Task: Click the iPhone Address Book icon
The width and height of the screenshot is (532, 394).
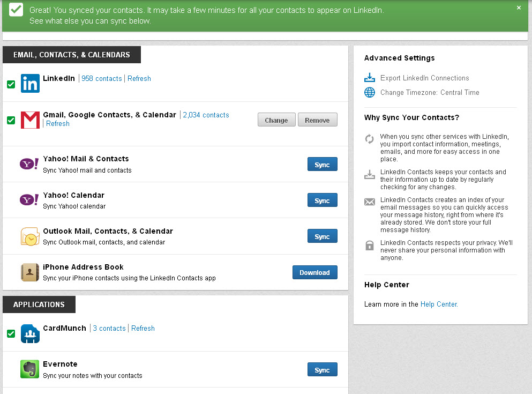Action: (x=30, y=272)
